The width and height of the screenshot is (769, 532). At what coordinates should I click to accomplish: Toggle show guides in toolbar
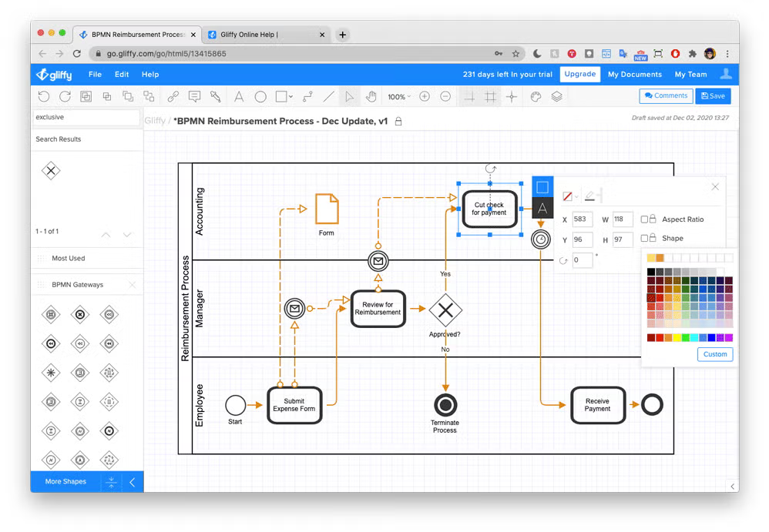pyautogui.click(x=469, y=96)
